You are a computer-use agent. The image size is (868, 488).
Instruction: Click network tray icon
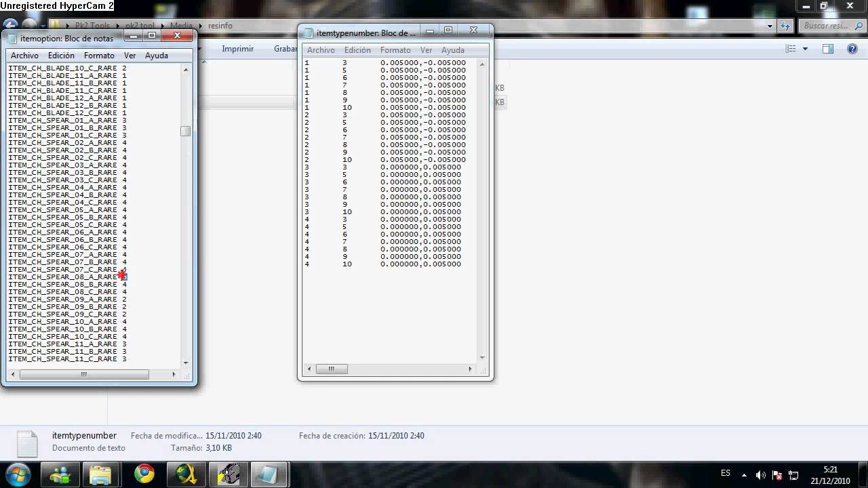coord(794,475)
